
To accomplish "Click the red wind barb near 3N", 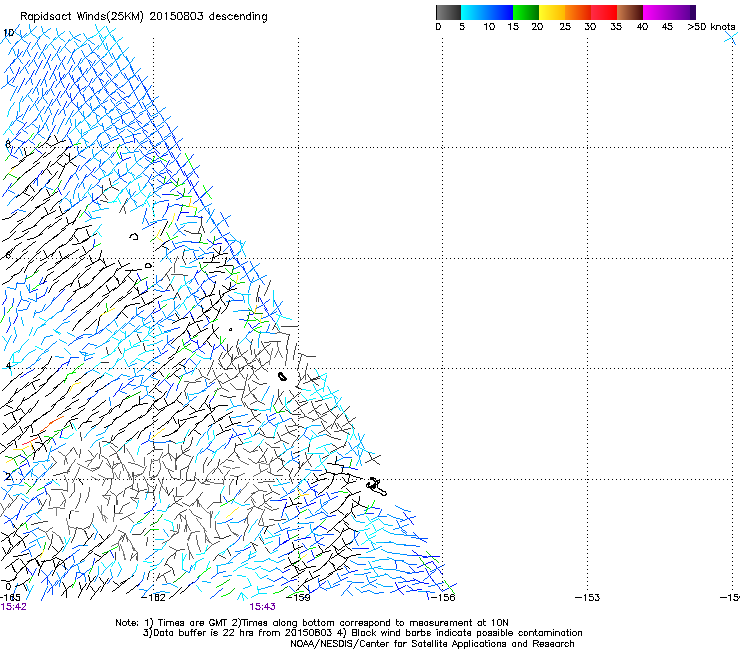I will (x=50, y=425).
